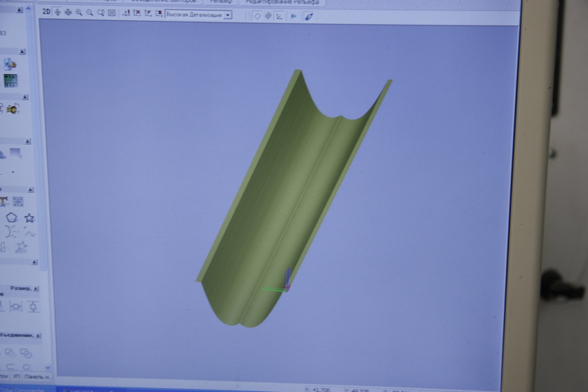Switch to the УП bottom tab
This screenshot has height=392, width=588.
(x=16, y=376)
